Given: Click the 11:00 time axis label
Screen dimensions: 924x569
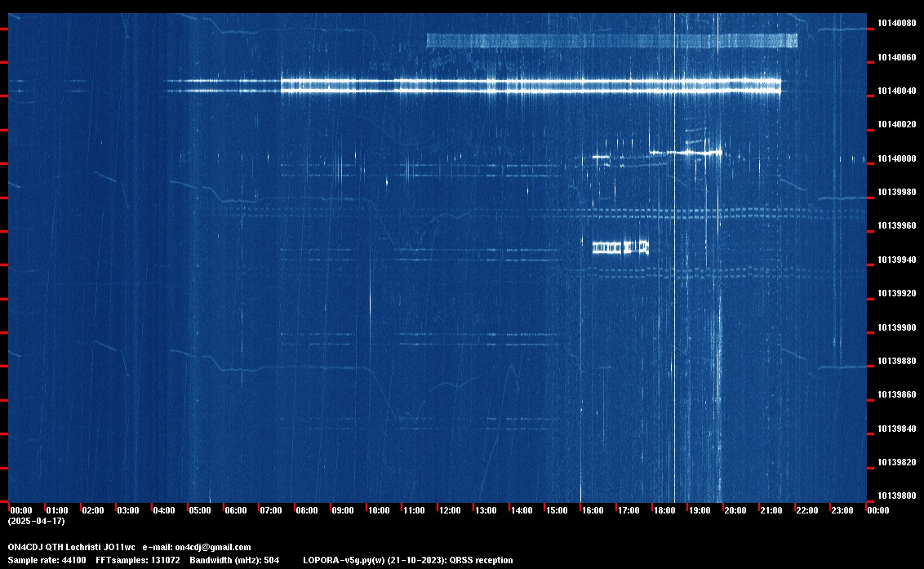Looking at the screenshot, I should pos(414,510).
